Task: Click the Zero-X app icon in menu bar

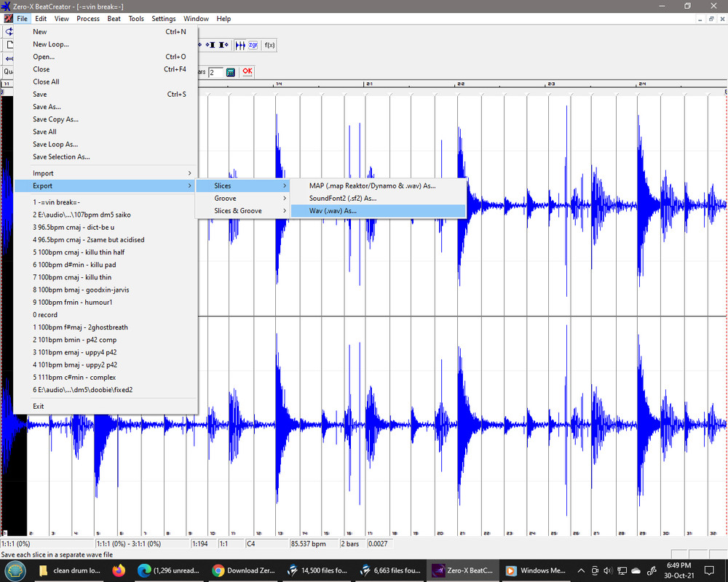Action: (x=8, y=19)
